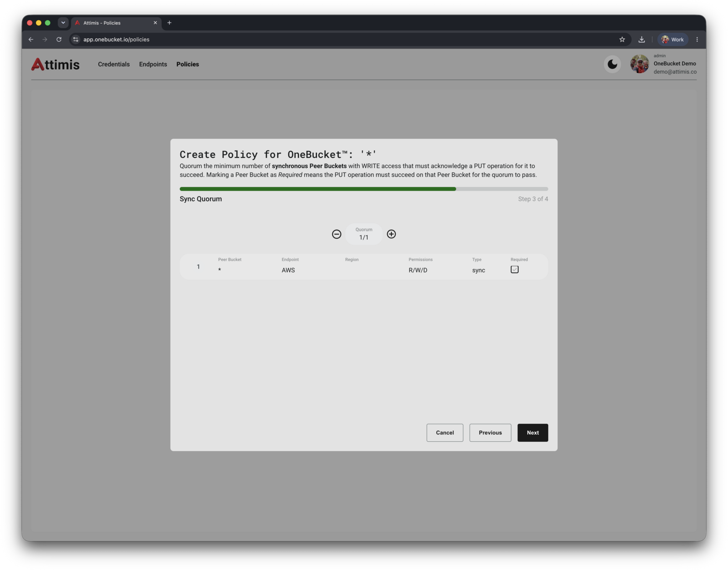Decrease the quorum with the minus icon

(x=336, y=234)
